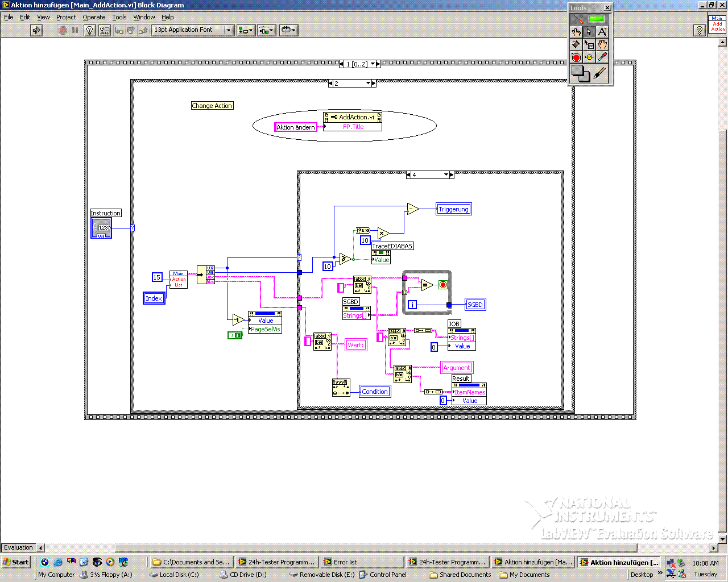Open the File menu
This screenshot has height=582, width=728.
click(9, 17)
